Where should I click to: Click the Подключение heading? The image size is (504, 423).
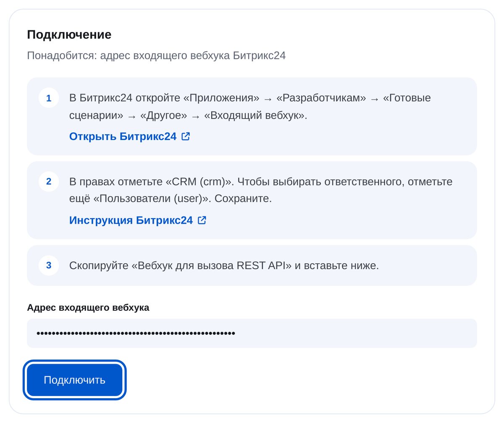(x=69, y=34)
